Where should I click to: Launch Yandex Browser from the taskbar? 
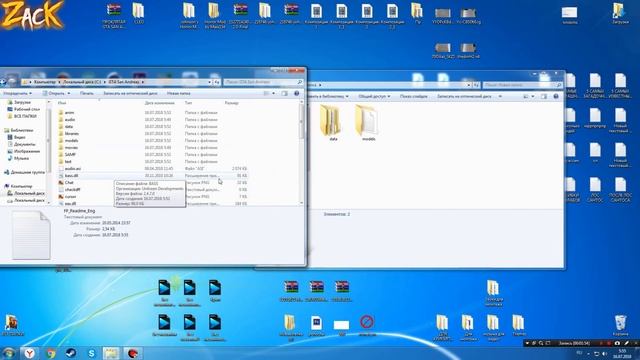tap(29, 353)
